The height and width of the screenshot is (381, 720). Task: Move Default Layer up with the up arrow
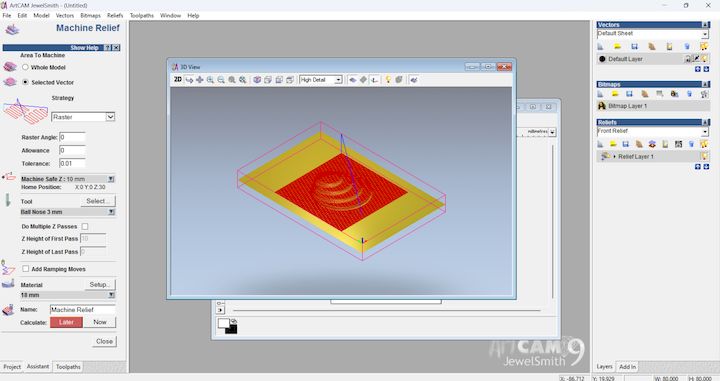[x=698, y=69]
